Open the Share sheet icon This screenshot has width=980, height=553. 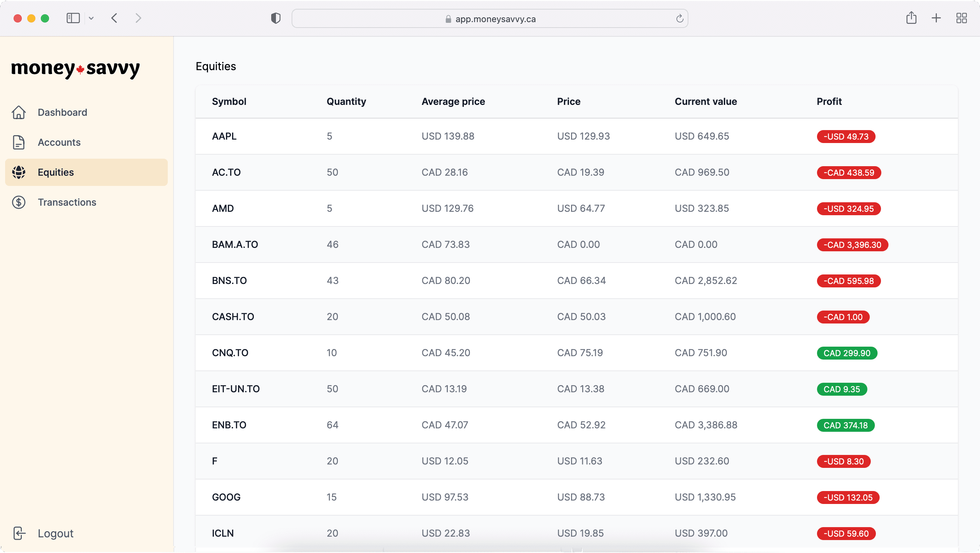(911, 18)
